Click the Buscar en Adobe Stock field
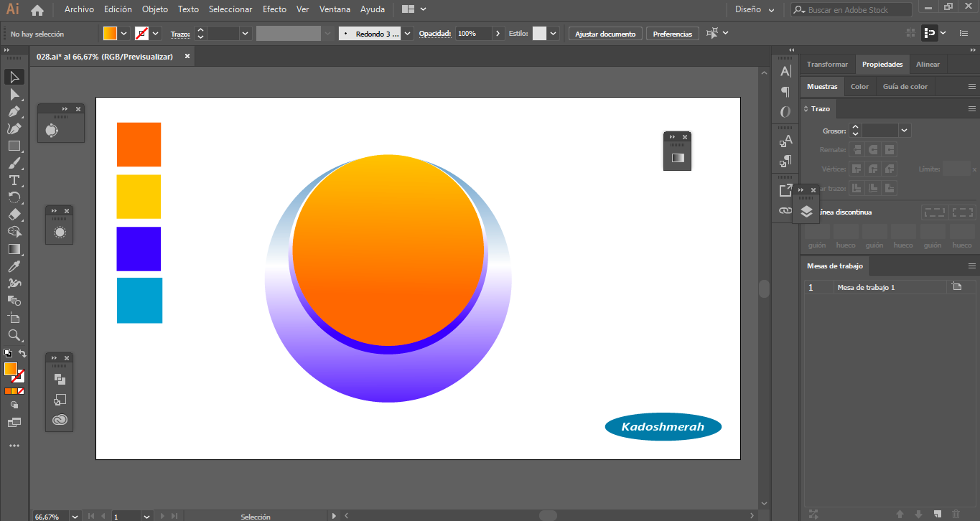This screenshot has height=521, width=980. pos(851,10)
